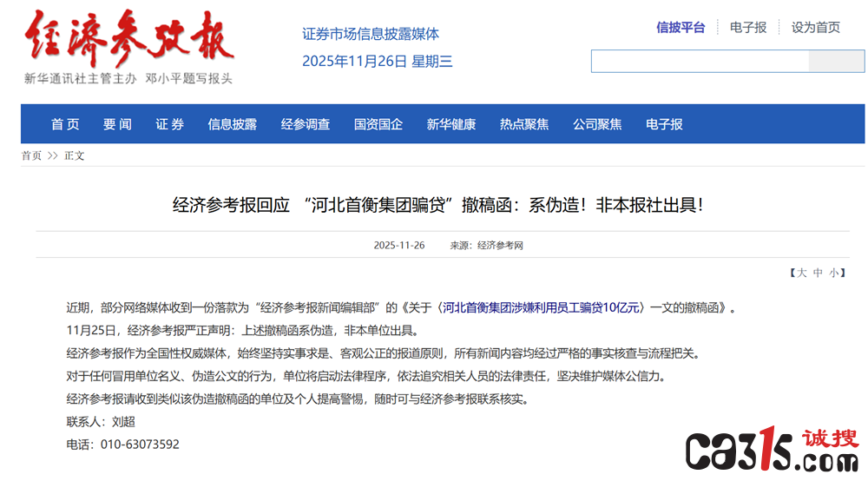Image resolution: width=868 pixels, height=481 pixels.
Task: Click the source text 来源：经济参考网
Action: coord(487,245)
